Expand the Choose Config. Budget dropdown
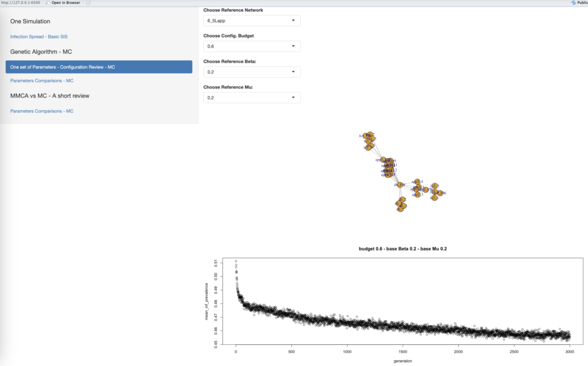 click(x=252, y=46)
